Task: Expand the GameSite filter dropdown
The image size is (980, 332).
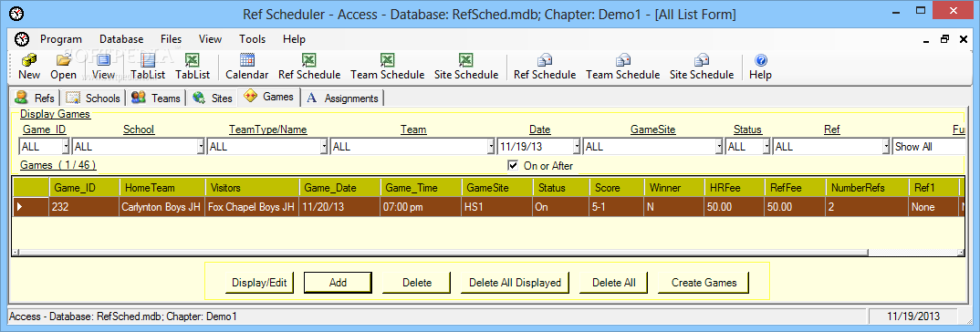Action: (719, 147)
